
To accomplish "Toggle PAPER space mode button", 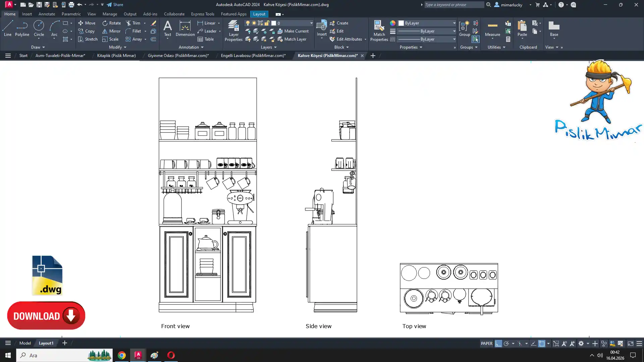I will 486,344.
